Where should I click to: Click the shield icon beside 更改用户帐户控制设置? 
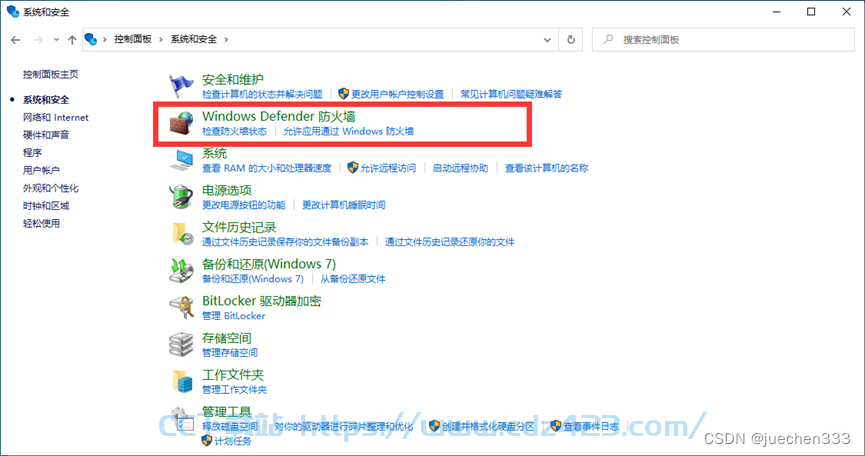point(344,94)
